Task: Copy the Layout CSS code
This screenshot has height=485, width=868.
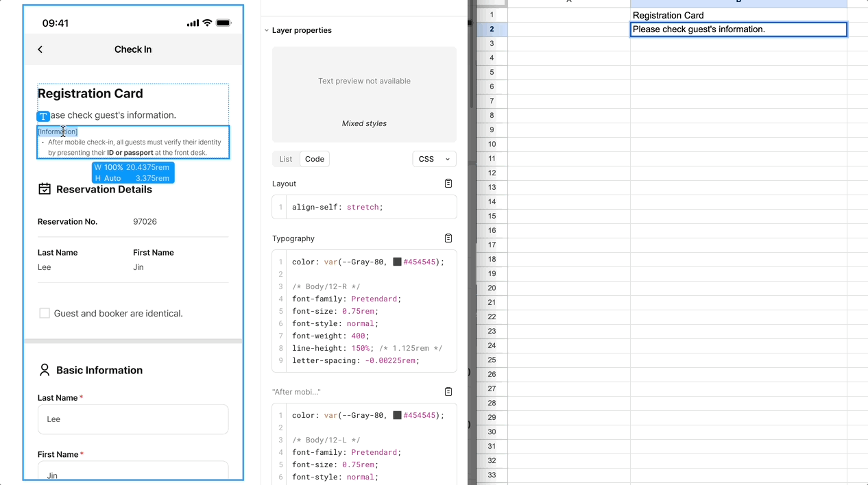Action: pos(448,184)
